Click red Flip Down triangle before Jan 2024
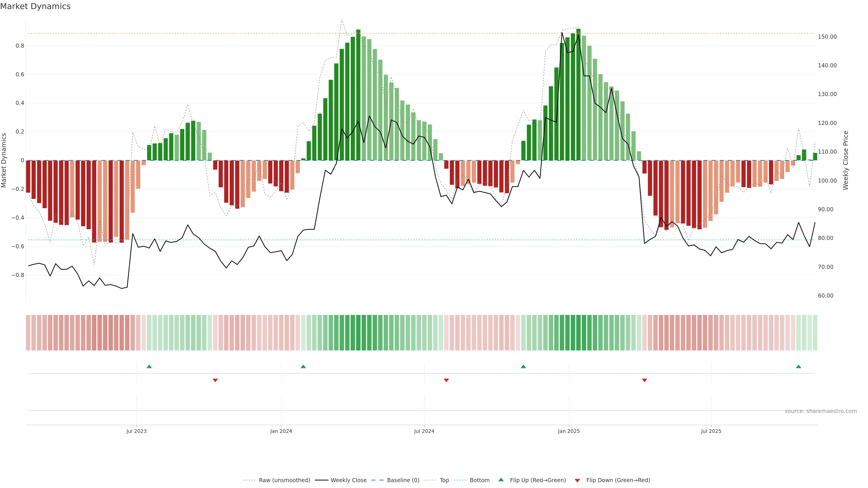Screen dimensions: 868x488 [x=215, y=380]
